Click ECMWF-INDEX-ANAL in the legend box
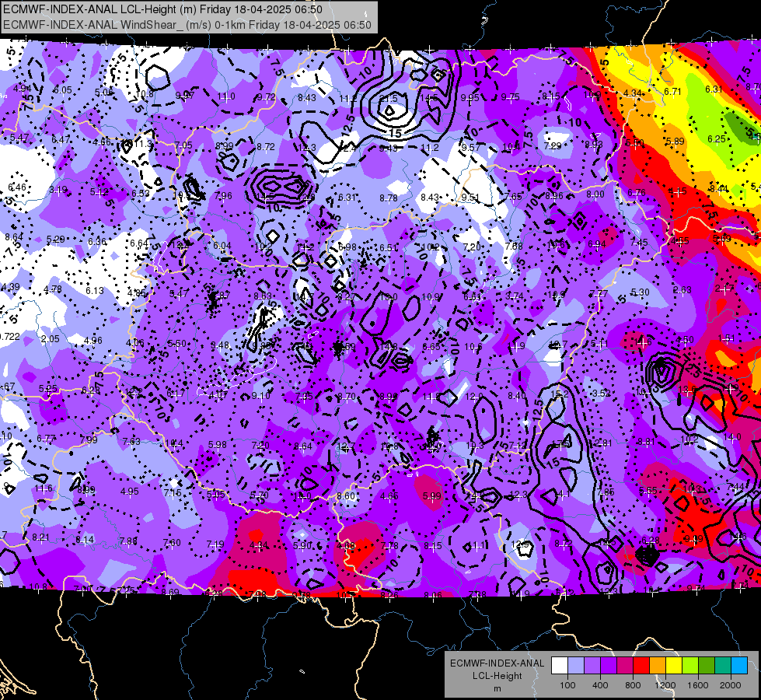The height and width of the screenshot is (700, 761). [x=497, y=663]
